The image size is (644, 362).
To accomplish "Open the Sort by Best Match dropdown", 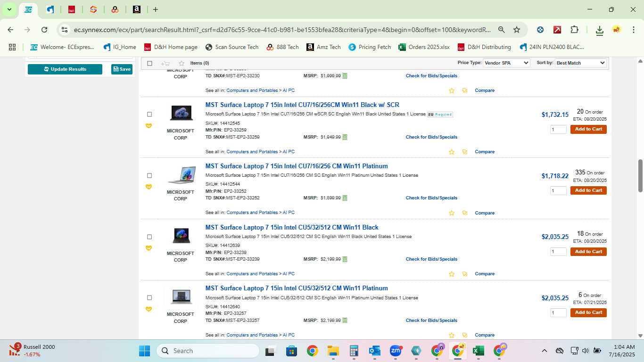I will [581, 63].
